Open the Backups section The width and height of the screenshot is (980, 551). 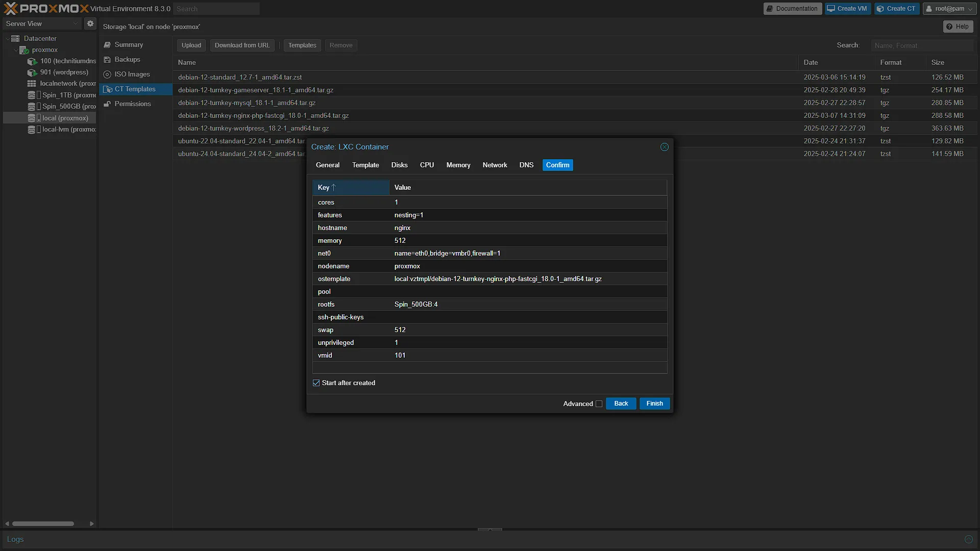coord(127,59)
